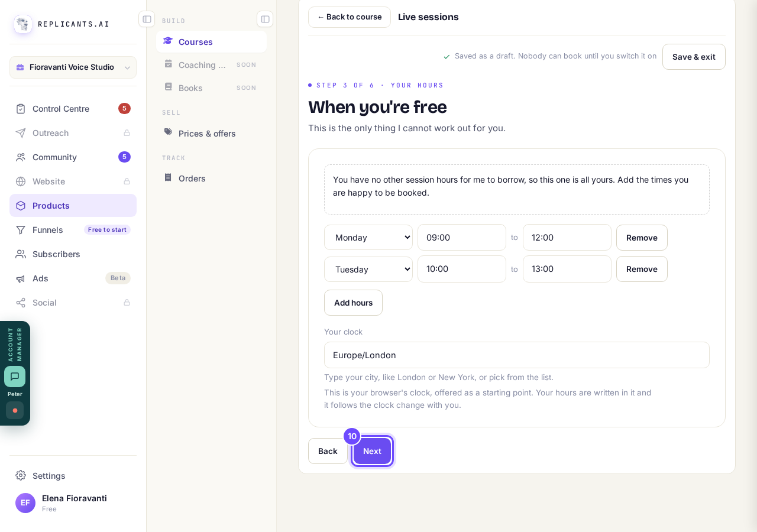Screen dimensions: 757x532
Task: Remove the Monday hours row
Action: point(642,238)
